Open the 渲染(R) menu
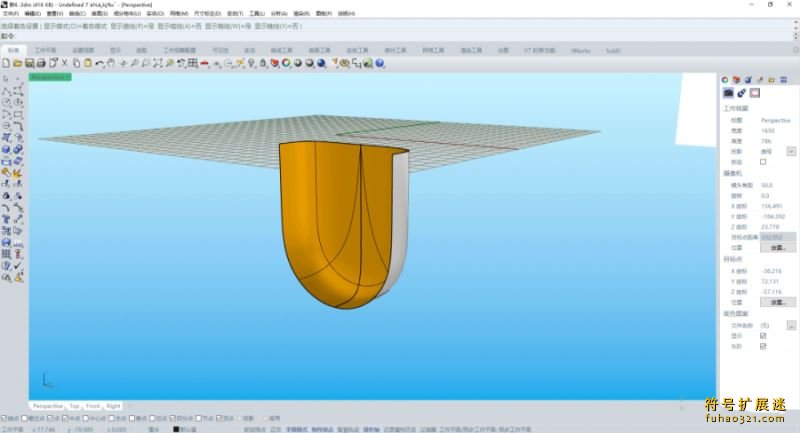This screenshot has width=800, height=433. click(302, 13)
